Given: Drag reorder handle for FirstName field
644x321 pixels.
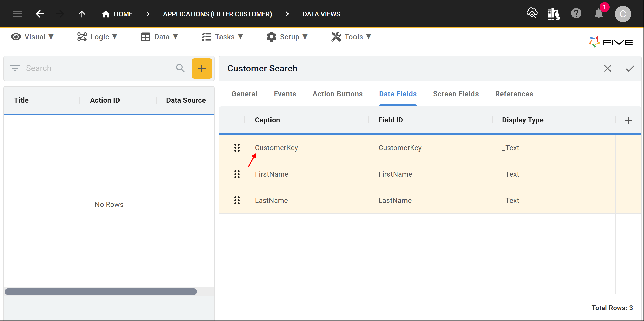Looking at the screenshot, I should pos(237,174).
